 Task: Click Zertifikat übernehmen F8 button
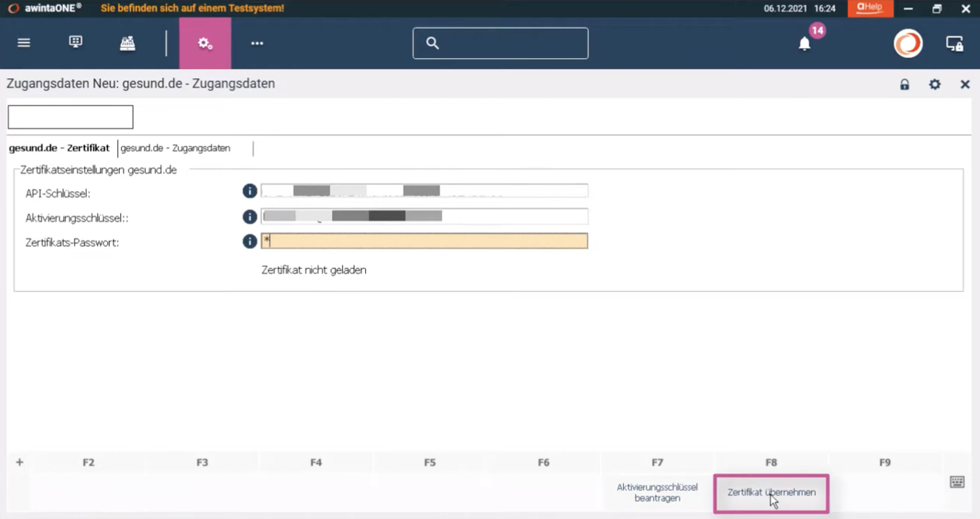[771, 493]
